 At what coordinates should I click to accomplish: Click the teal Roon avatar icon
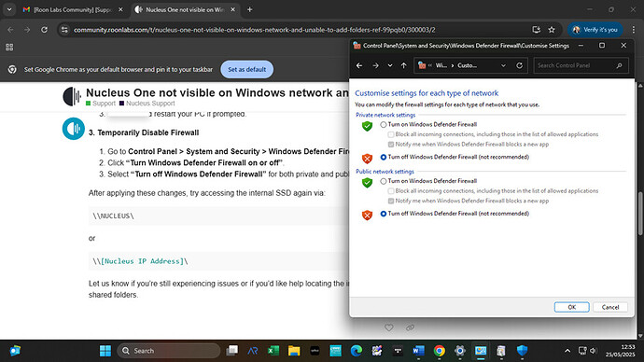[74, 129]
